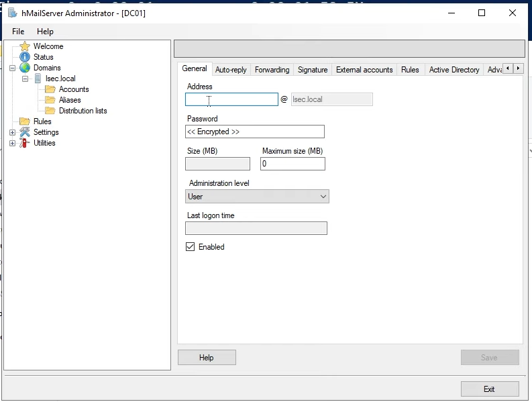Click the Exit button
The image size is (532, 402).
click(x=490, y=389)
